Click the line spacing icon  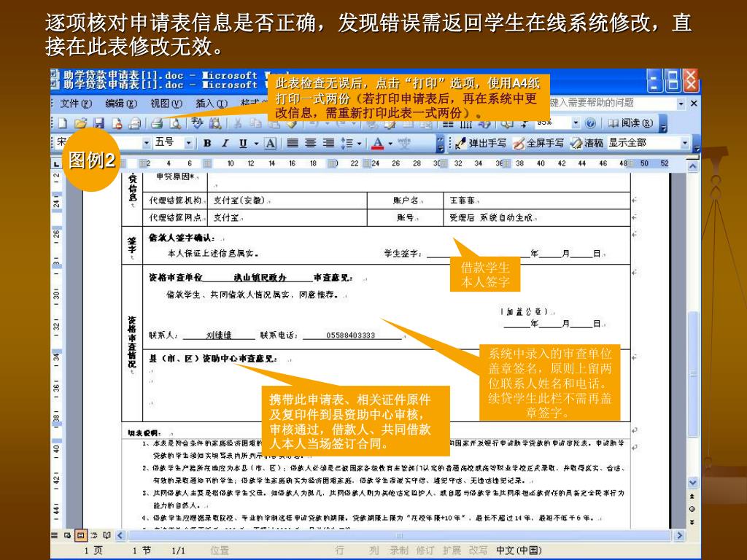pyautogui.click(x=347, y=143)
